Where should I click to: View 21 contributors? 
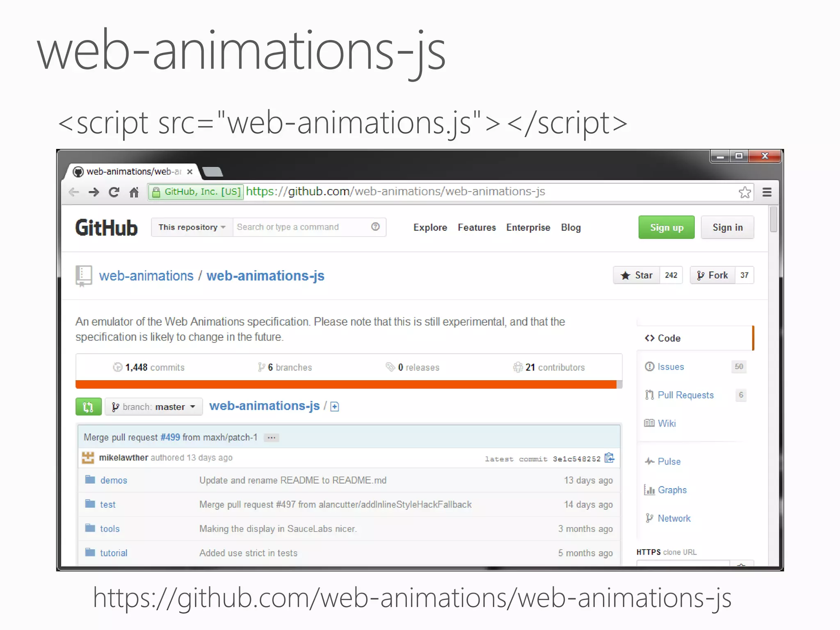pos(549,367)
